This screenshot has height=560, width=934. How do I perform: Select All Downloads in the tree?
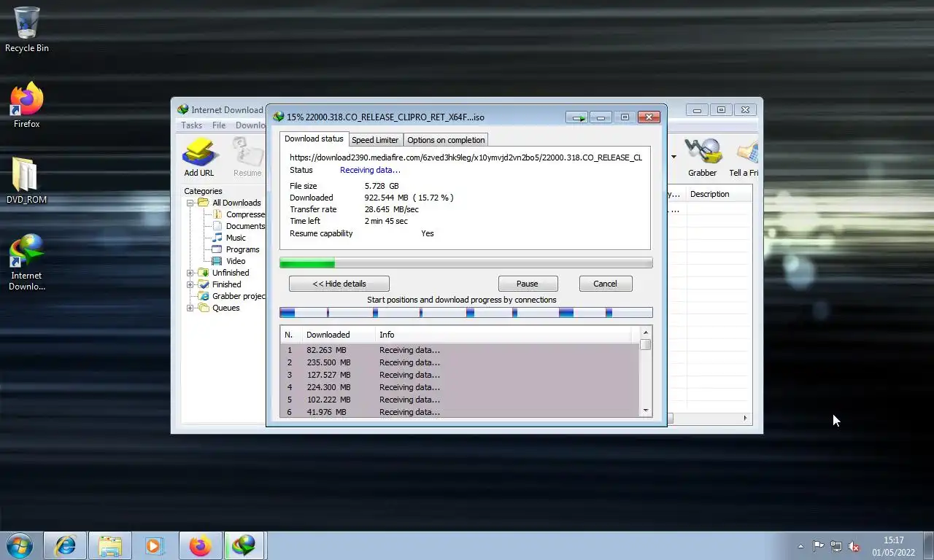[230, 203]
